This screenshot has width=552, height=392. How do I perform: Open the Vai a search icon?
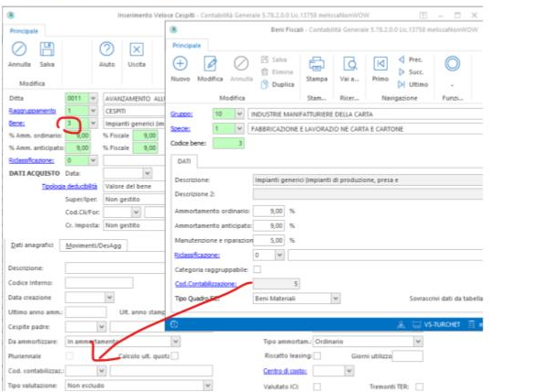point(349,63)
